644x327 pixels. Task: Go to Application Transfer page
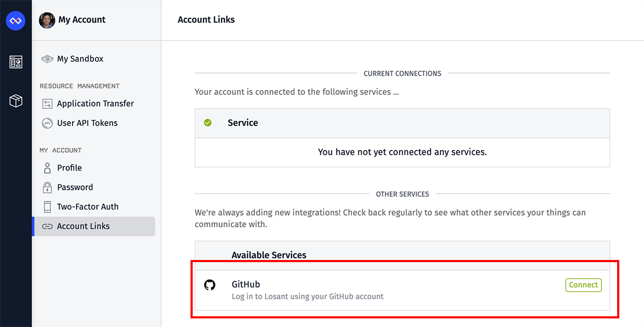pos(96,103)
